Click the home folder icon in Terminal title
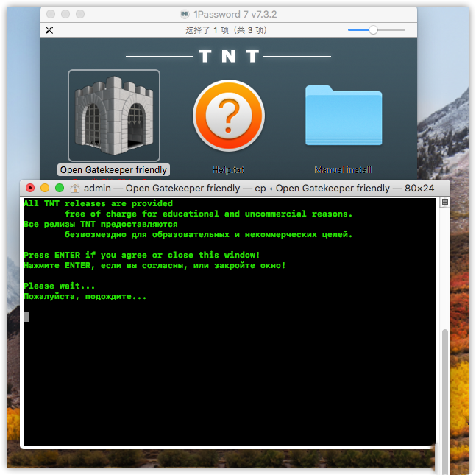Screen dimensions: 476x475 point(75,189)
